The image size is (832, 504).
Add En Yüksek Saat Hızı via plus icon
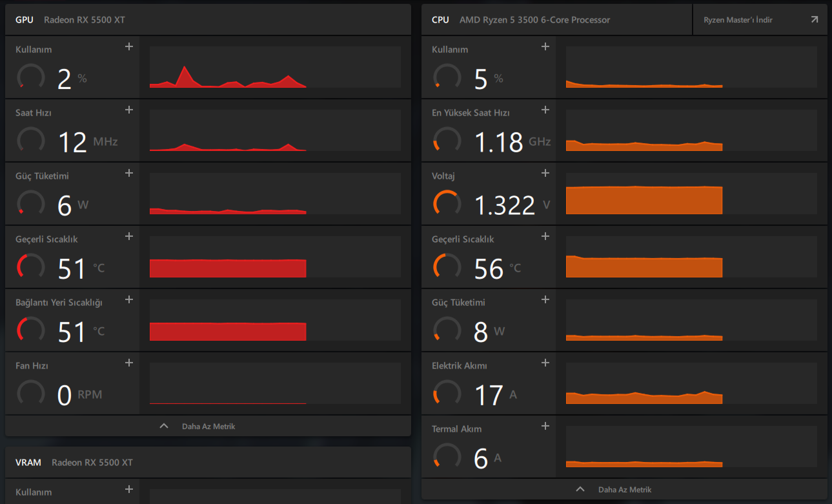click(x=545, y=110)
